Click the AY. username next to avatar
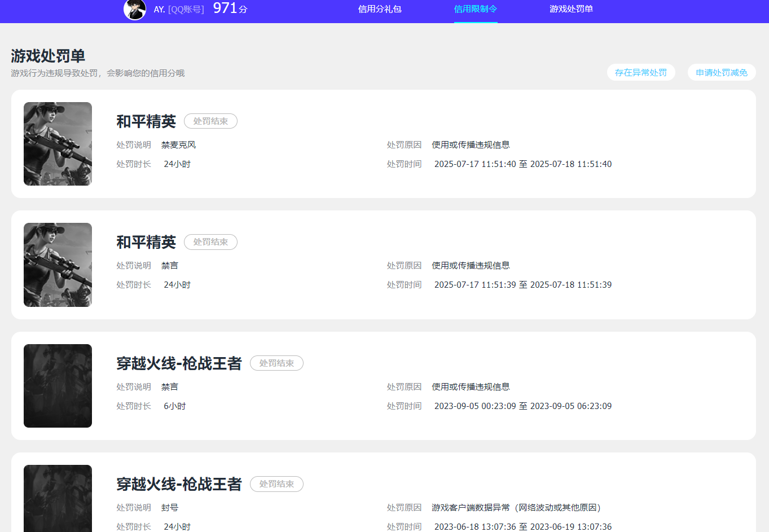Viewport: 769px width, 532px height. coord(158,9)
